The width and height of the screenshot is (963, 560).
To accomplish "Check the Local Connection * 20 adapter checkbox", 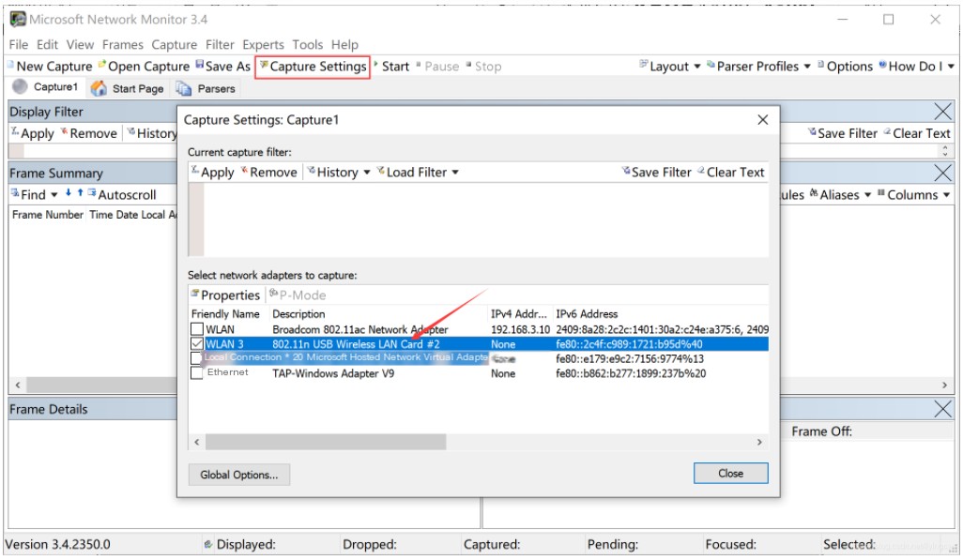I will pos(196,358).
